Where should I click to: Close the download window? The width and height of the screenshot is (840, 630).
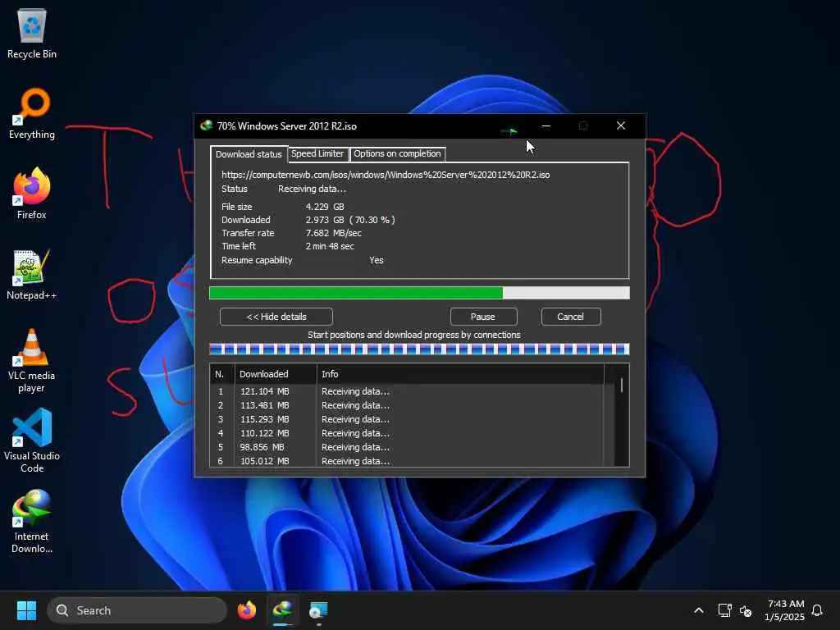(x=621, y=126)
